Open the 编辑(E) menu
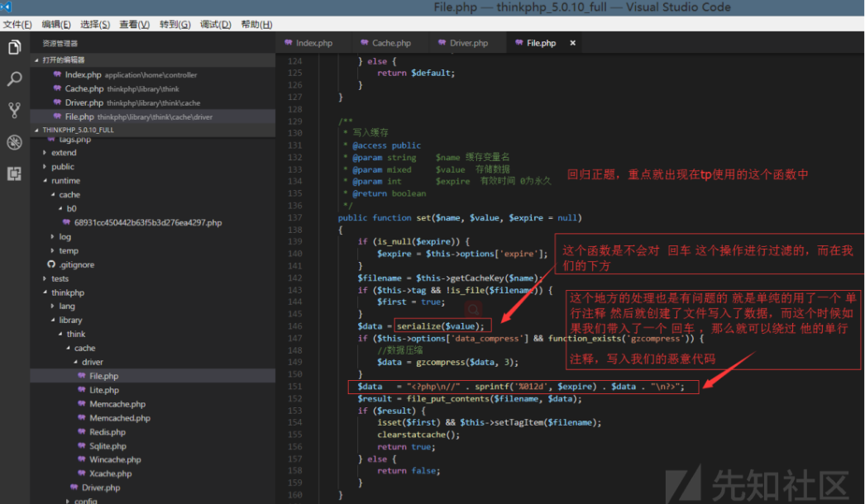The height and width of the screenshot is (504, 865). pyautogui.click(x=56, y=24)
